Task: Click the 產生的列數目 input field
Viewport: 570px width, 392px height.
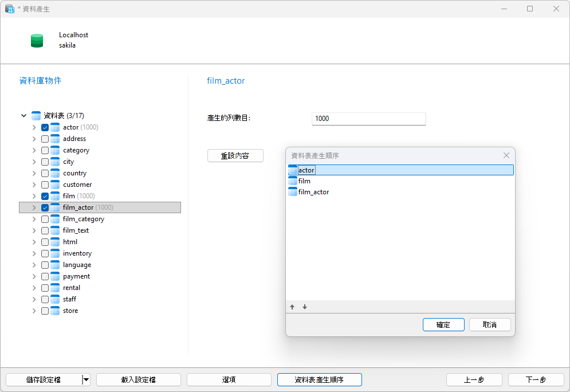Action: (x=368, y=119)
